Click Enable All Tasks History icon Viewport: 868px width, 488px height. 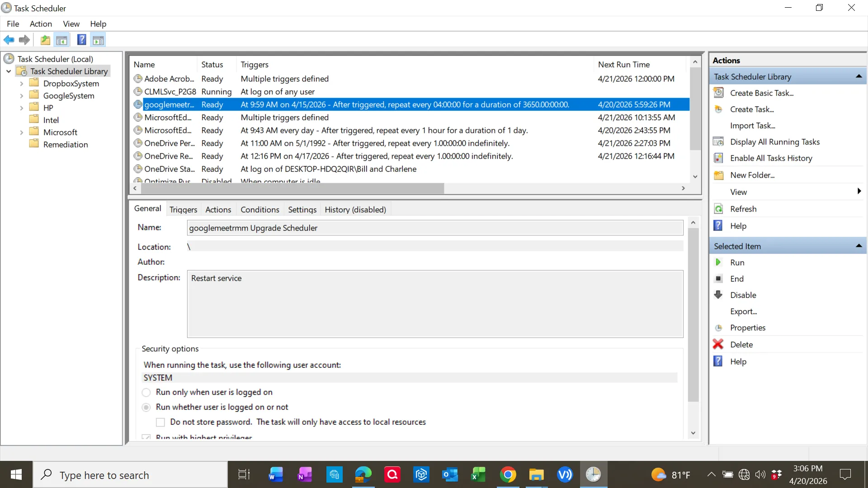[718, 158]
